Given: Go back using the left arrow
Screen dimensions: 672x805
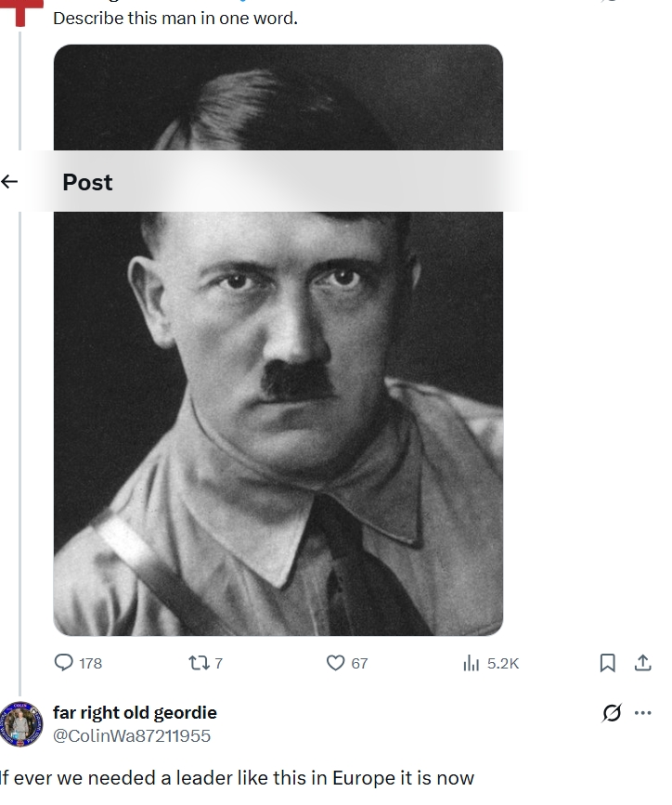Looking at the screenshot, I should tap(9, 181).
